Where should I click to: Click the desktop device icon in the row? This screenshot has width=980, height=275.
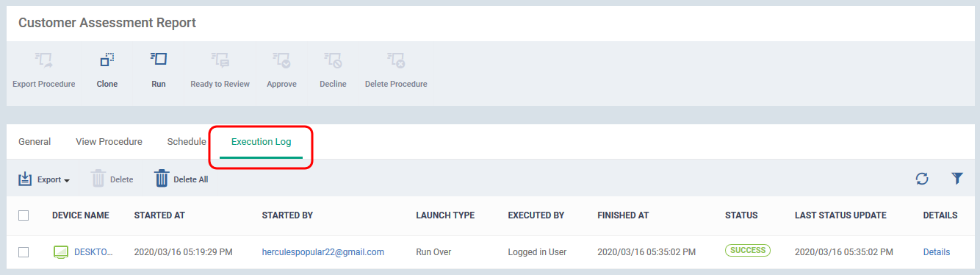[x=61, y=252]
